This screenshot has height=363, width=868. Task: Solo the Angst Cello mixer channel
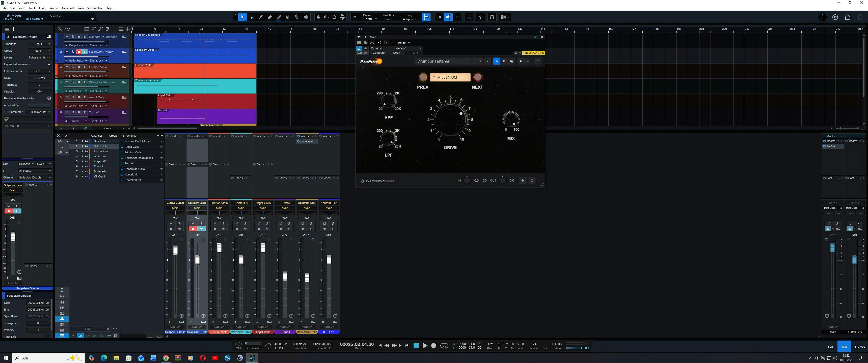267,224
